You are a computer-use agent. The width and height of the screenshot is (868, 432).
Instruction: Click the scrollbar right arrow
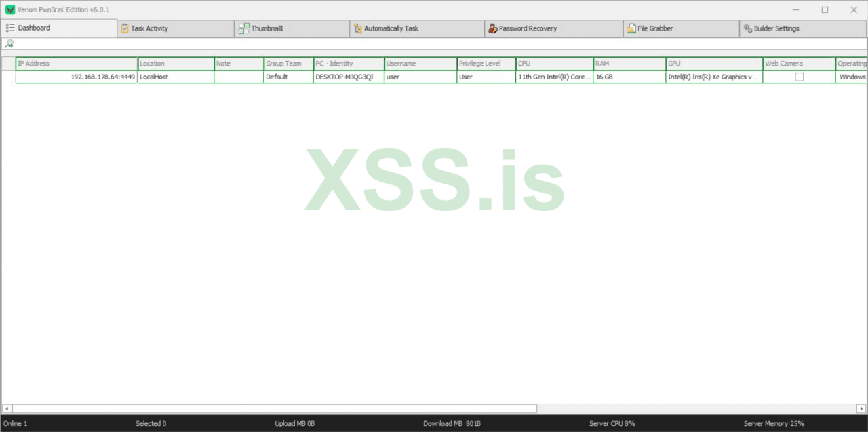point(861,409)
